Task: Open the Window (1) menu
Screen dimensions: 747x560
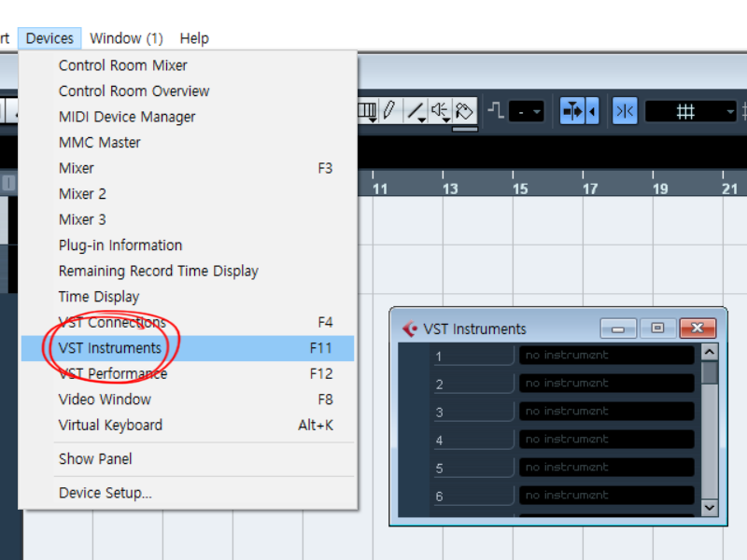Action: (x=126, y=38)
